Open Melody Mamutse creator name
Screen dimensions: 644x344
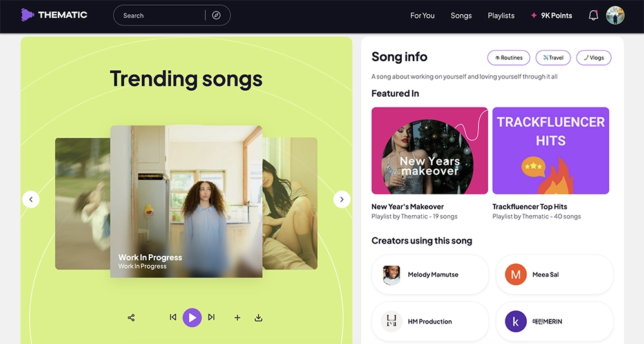[x=433, y=274]
